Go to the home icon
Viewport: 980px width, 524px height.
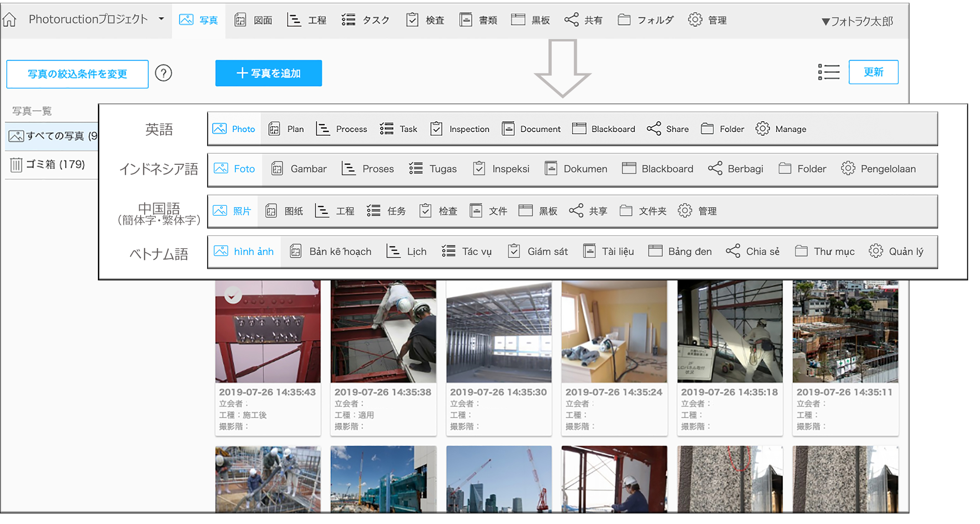click(10, 20)
